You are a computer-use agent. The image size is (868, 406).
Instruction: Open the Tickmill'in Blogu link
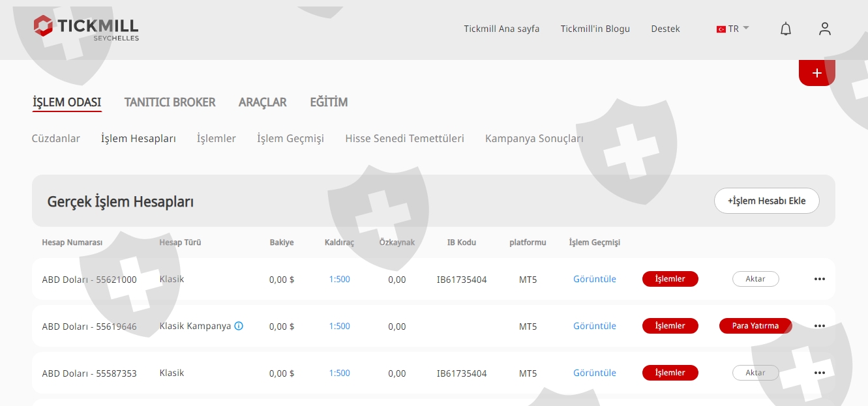point(595,29)
